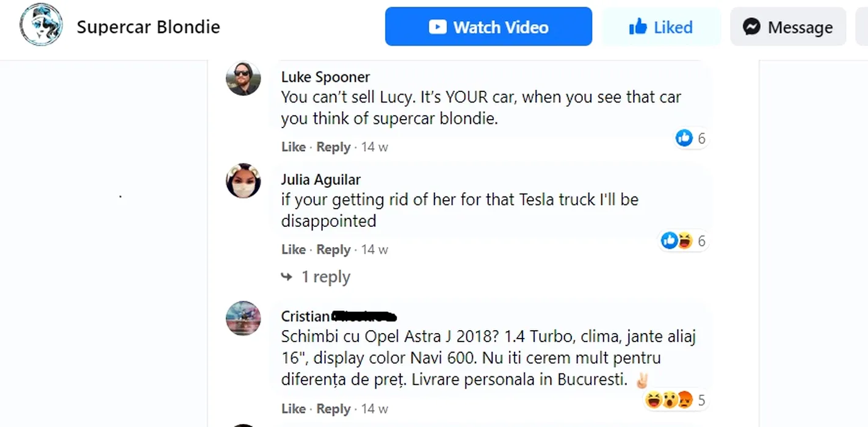Open the 14 w timestamp on Julia's comment
868x427 pixels.
(x=375, y=249)
